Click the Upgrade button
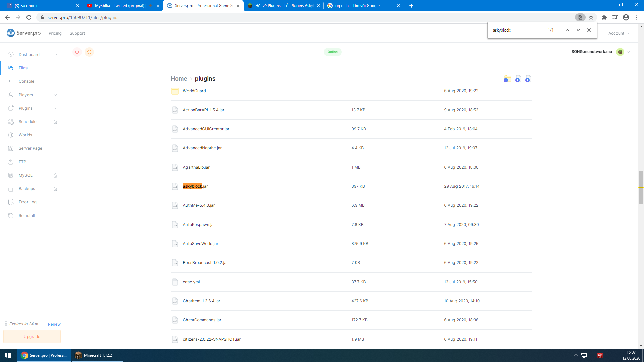The height and width of the screenshot is (362, 644). (x=32, y=337)
